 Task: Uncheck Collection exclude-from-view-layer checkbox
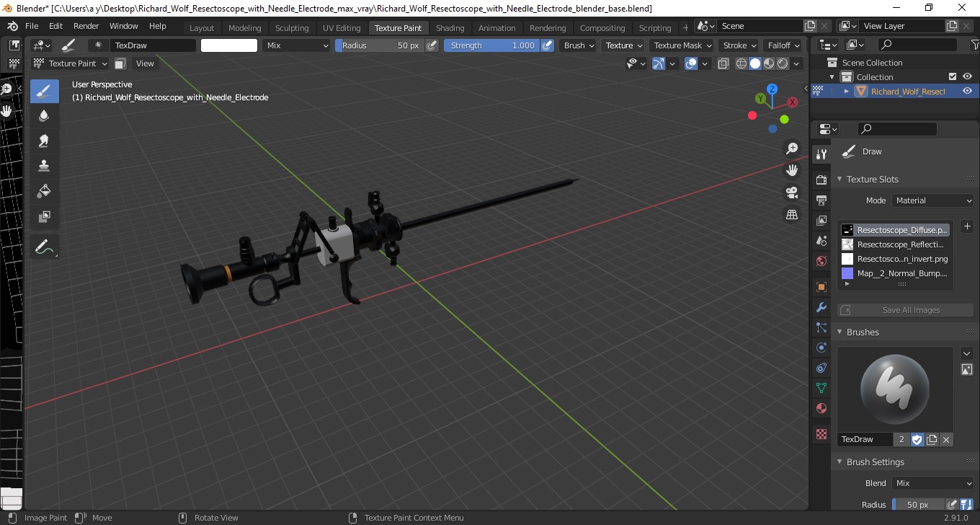[953, 76]
